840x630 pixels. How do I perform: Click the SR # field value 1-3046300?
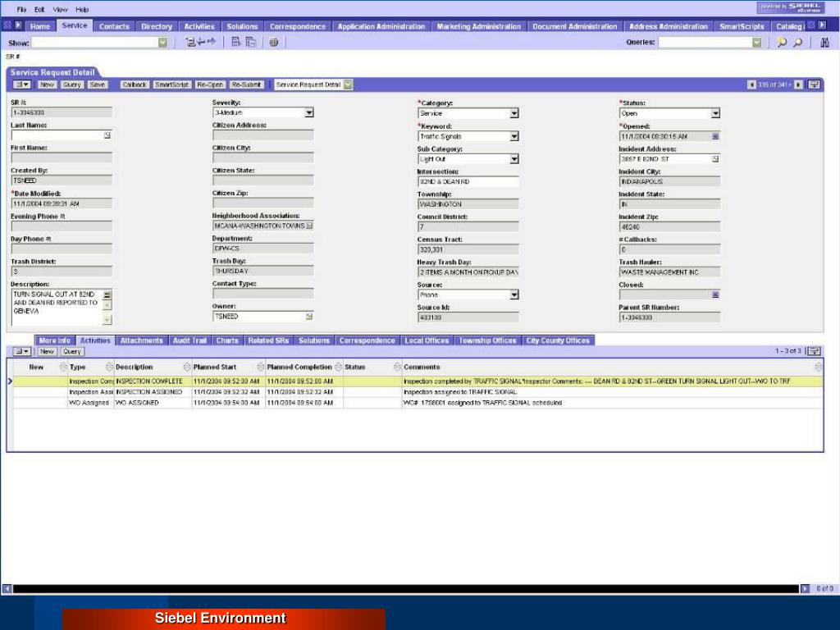tap(62, 112)
